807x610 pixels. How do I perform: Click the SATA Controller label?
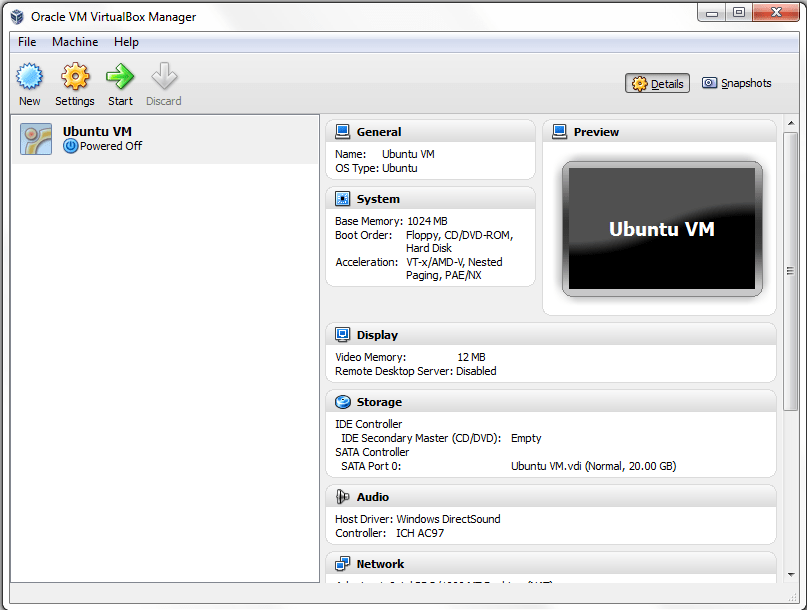point(372,452)
